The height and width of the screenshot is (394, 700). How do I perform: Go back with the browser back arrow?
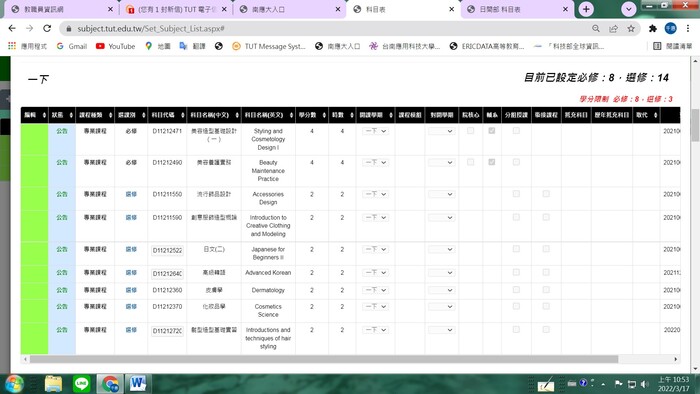pos(12,29)
